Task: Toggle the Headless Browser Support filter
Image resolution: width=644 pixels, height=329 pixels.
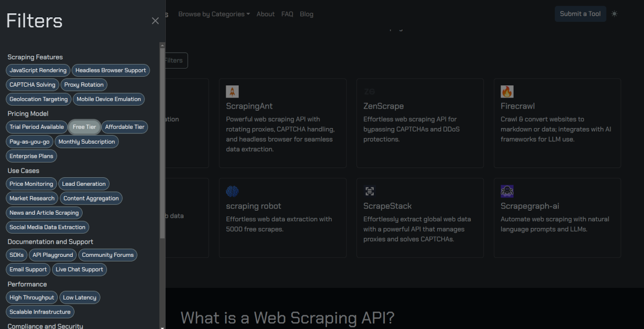Action: pyautogui.click(x=111, y=71)
